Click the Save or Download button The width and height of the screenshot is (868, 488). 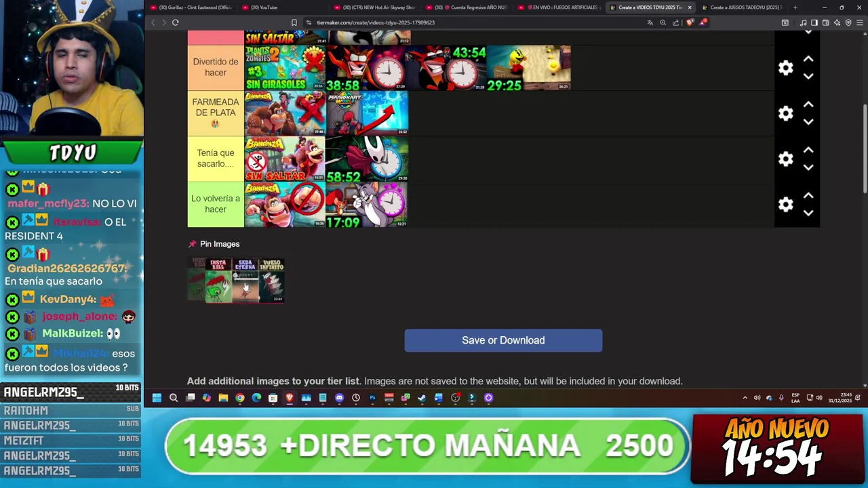point(503,340)
